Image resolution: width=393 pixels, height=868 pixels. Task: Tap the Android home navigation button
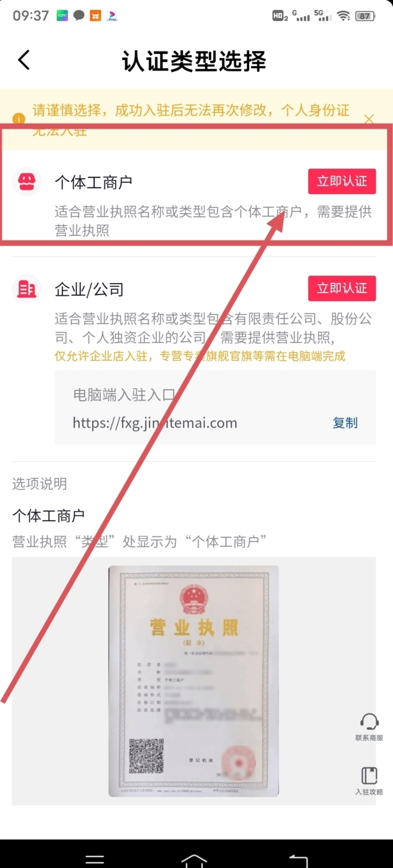[x=194, y=860]
